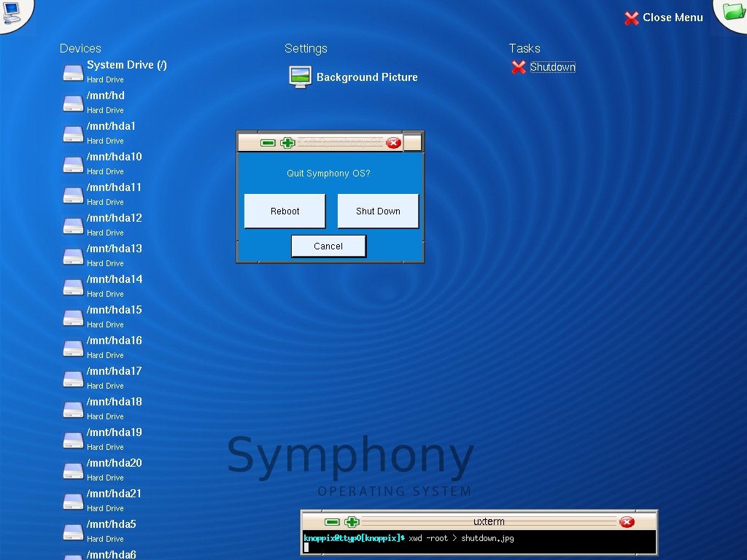Open the /mnt/hda10 drive icon

tap(74, 164)
